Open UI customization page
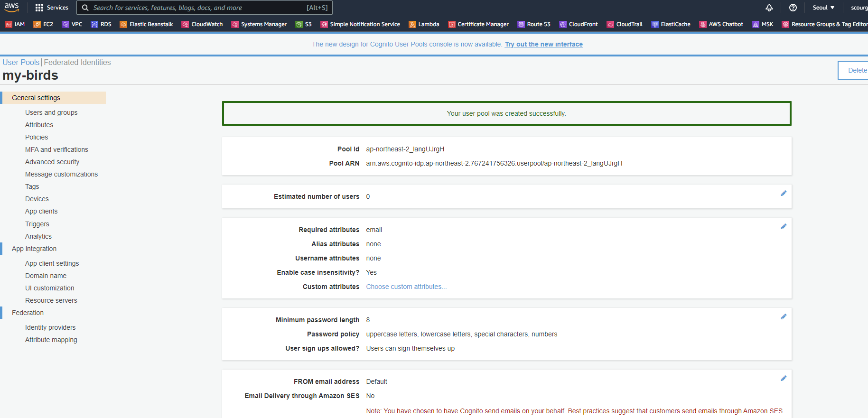868x418 pixels. coord(49,288)
